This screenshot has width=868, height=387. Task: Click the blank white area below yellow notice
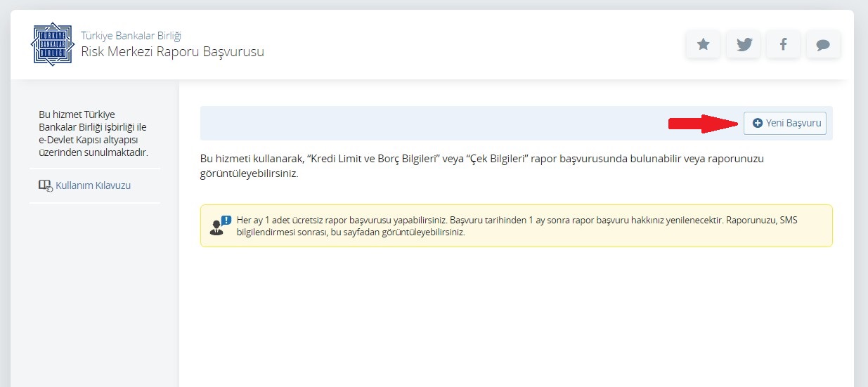(x=513, y=316)
